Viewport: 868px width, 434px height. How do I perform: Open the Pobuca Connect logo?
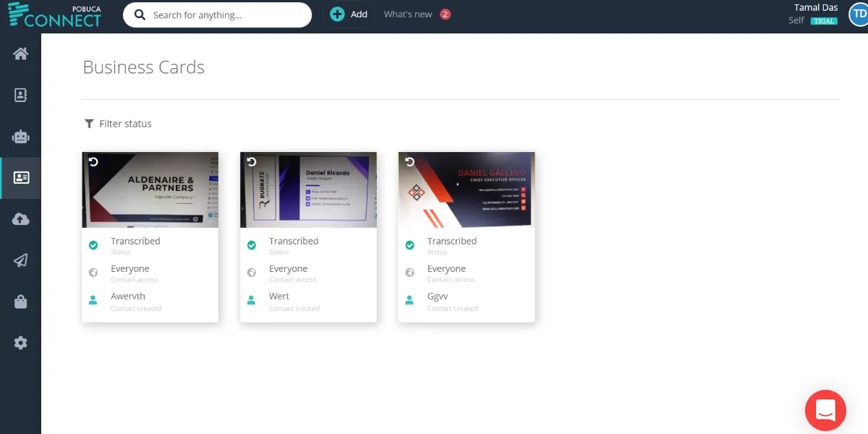pos(54,15)
